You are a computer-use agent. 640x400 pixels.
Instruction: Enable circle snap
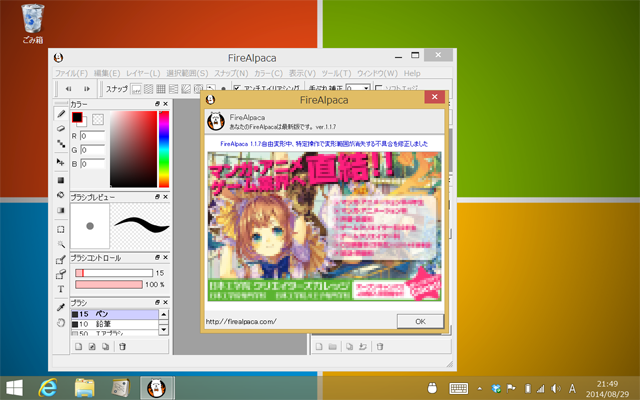coord(198,89)
